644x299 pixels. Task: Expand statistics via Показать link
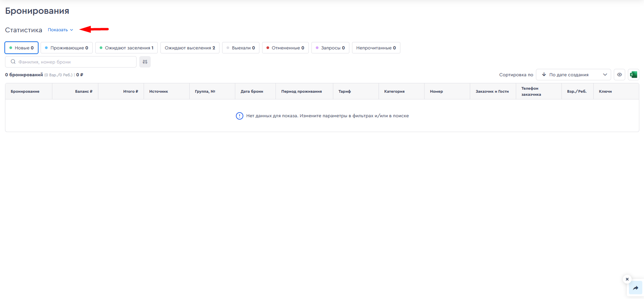click(60, 30)
